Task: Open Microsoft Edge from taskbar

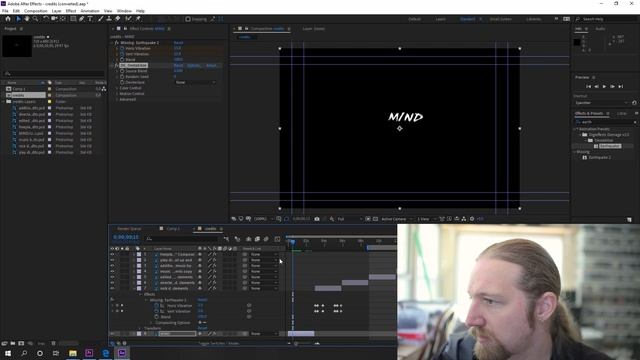Action: (x=105, y=353)
